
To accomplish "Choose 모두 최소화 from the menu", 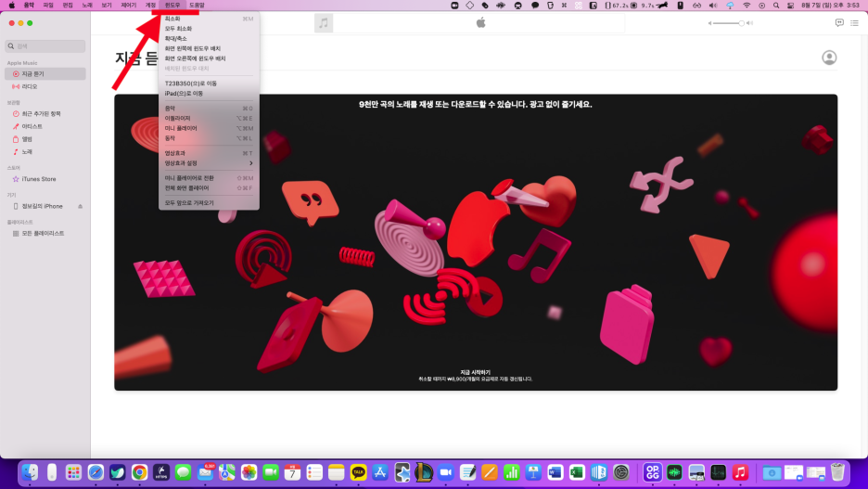I will coord(209,29).
